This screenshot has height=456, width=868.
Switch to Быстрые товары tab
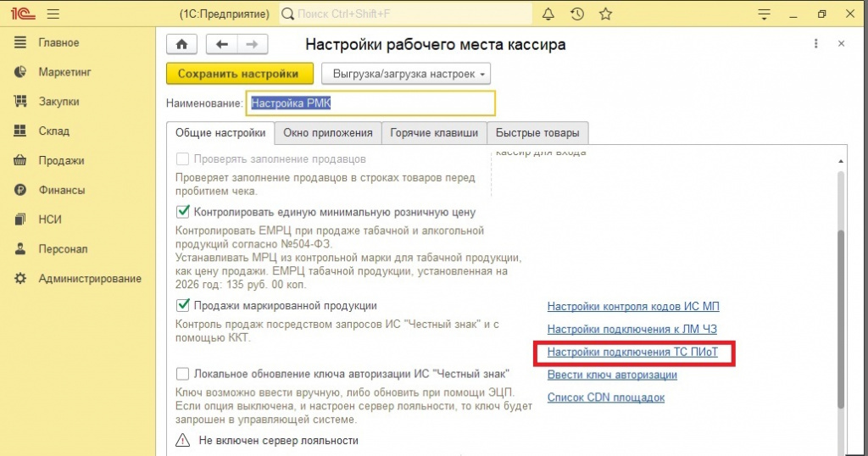(537, 133)
